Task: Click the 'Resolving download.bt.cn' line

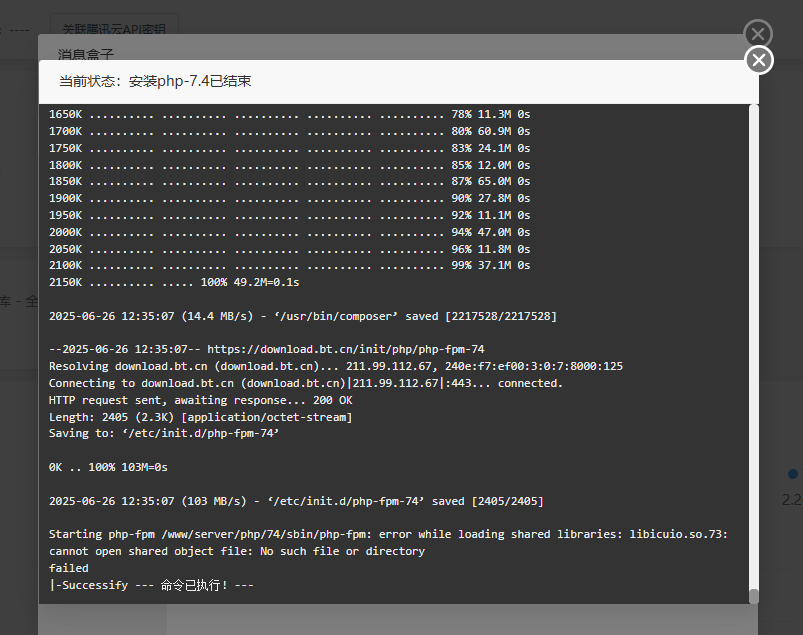Action: [336, 366]
